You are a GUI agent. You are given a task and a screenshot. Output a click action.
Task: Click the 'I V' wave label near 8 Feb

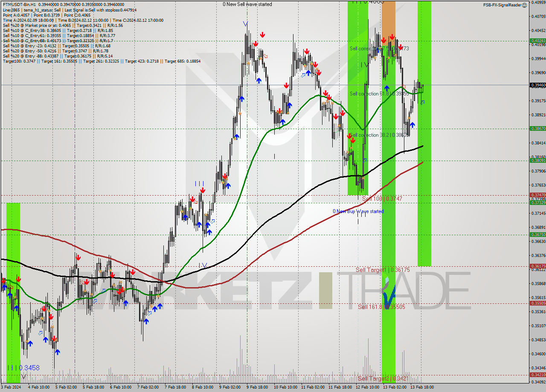(203, 265)
